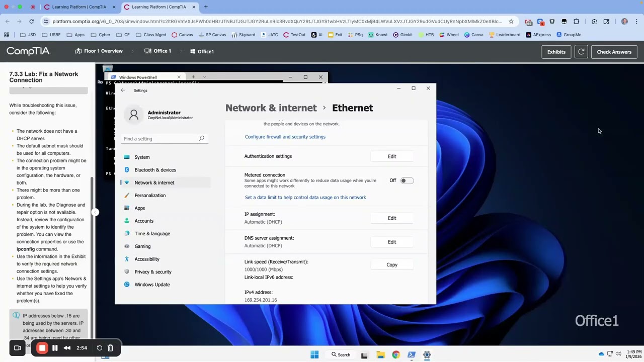The image size is (644, 362).
Task: Stop the screen recording
Action: click(42, 348)
